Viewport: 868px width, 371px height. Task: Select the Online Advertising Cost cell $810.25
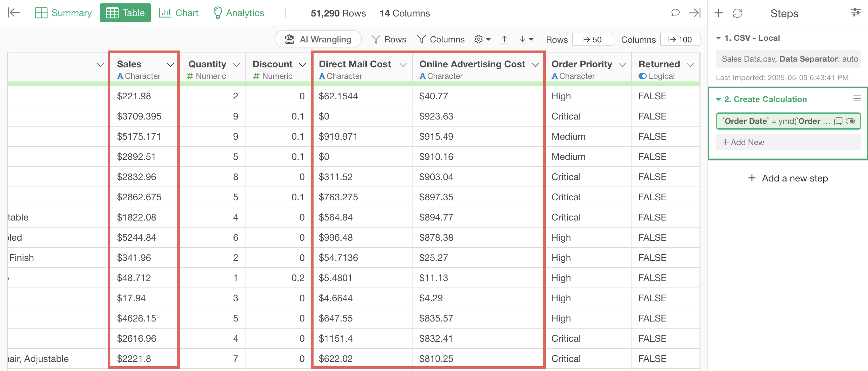(478, 359)
